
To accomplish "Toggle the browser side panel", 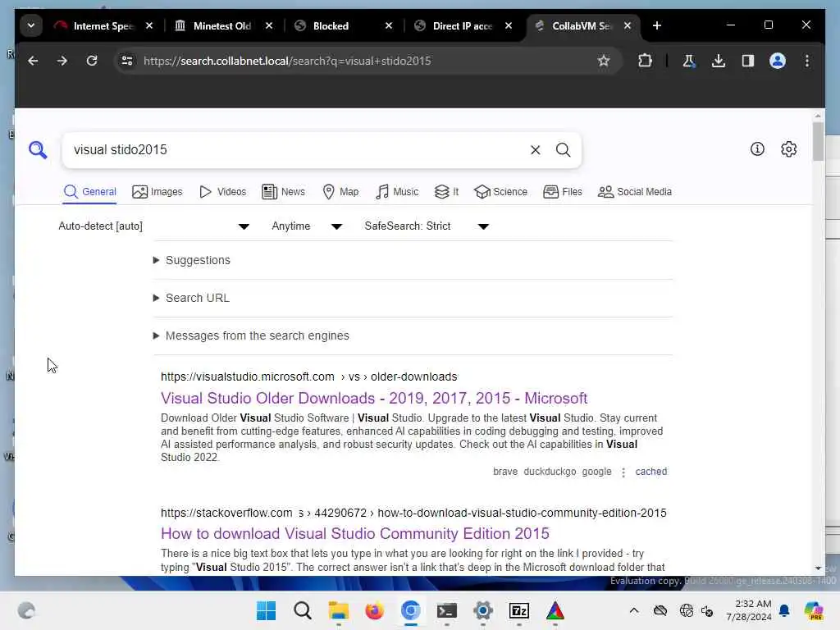I will click(x=748, y=61).
